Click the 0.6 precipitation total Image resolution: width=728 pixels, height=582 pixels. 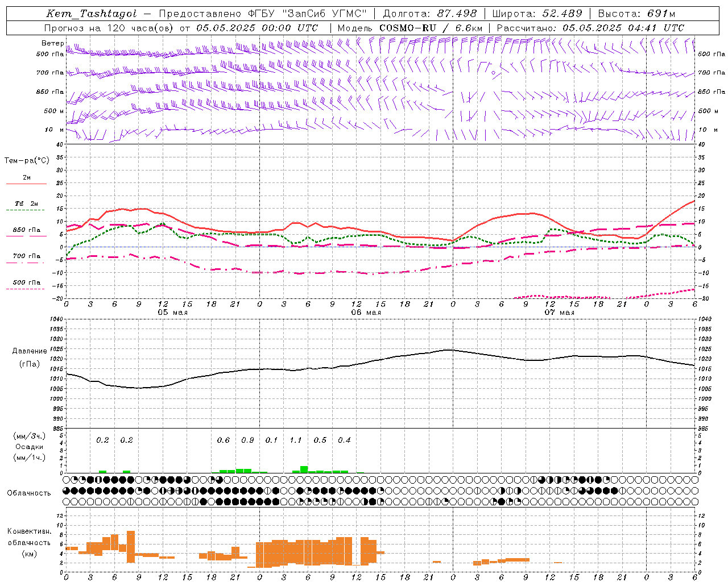[224, 440]
